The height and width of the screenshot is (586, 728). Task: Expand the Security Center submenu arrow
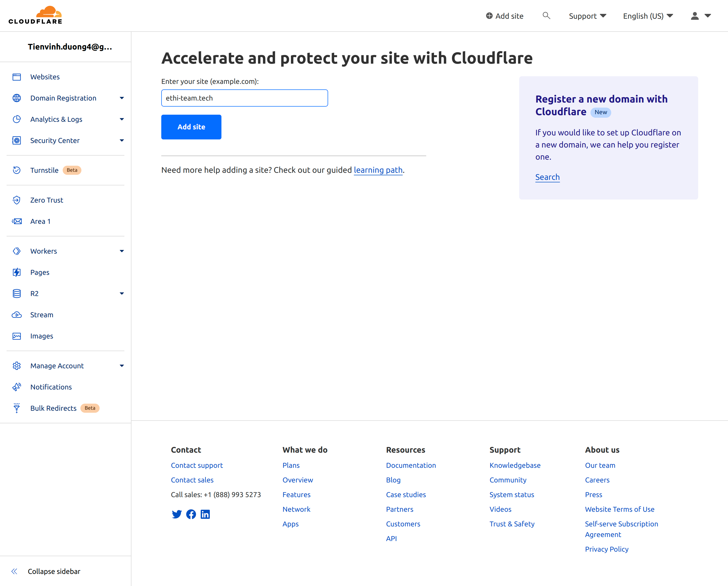122,140
